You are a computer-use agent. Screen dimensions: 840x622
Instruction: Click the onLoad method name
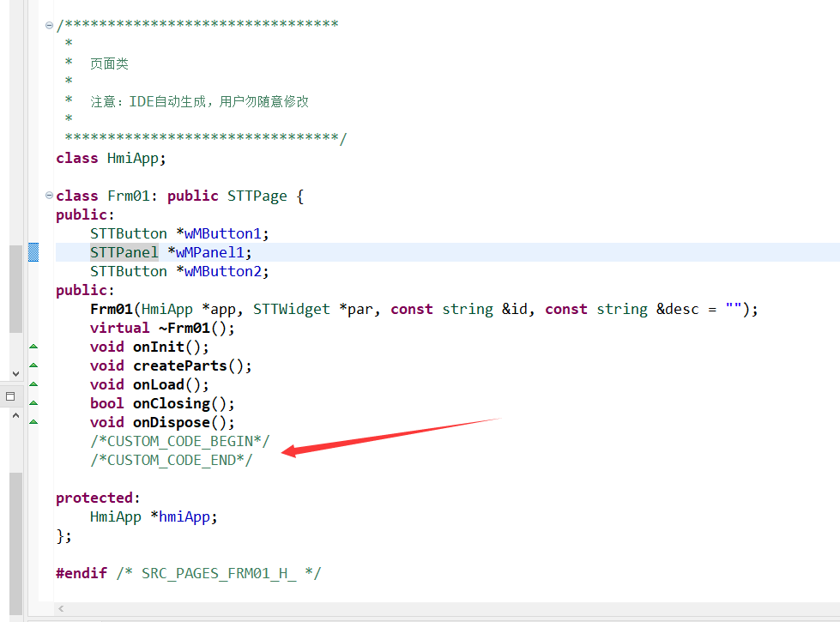[x=159, y=384]
